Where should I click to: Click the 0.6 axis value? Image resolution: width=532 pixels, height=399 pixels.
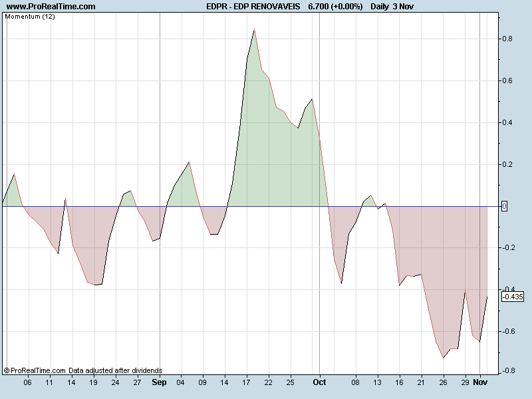point(507,80)
